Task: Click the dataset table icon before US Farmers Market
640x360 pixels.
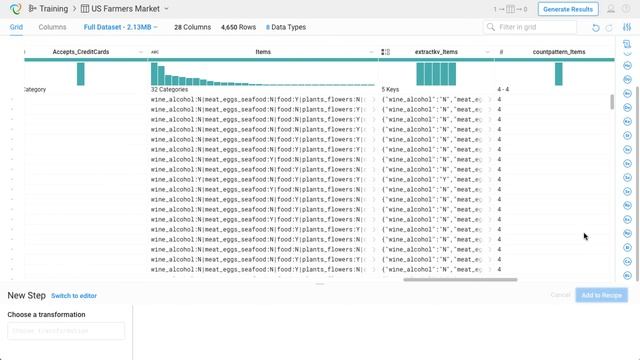Action: pyautogui.click(x=84, y=9)
